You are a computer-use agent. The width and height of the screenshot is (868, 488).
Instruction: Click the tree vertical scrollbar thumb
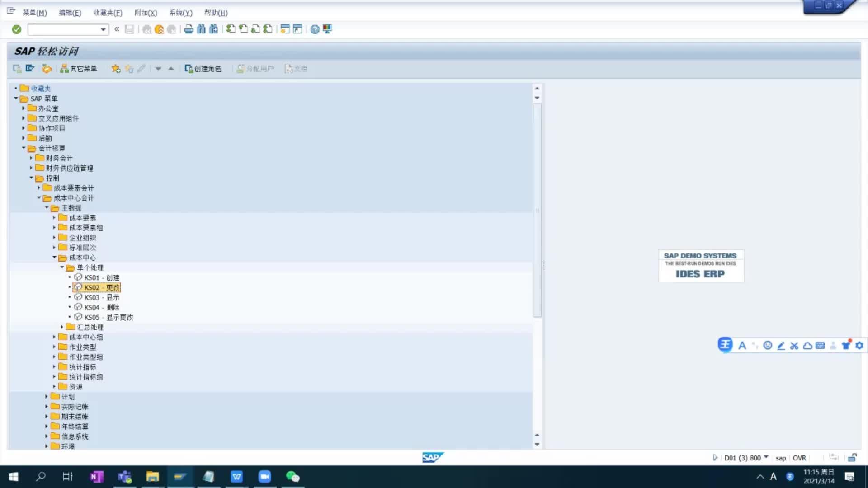pyautogui.click(x=537, y=211)
